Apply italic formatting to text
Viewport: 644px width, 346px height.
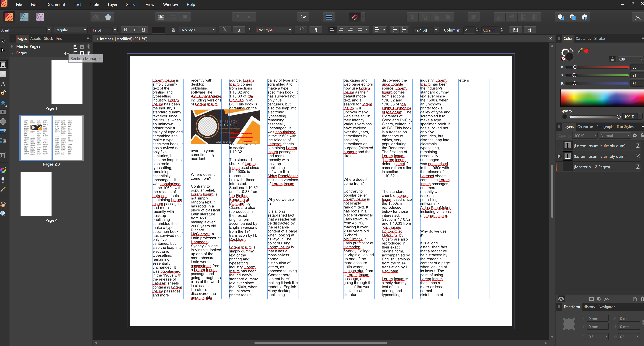point(135,30)
